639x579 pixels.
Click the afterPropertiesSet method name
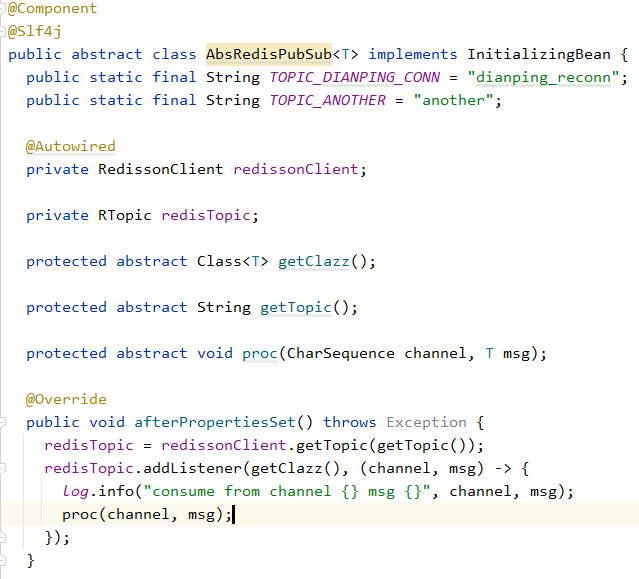214,422
